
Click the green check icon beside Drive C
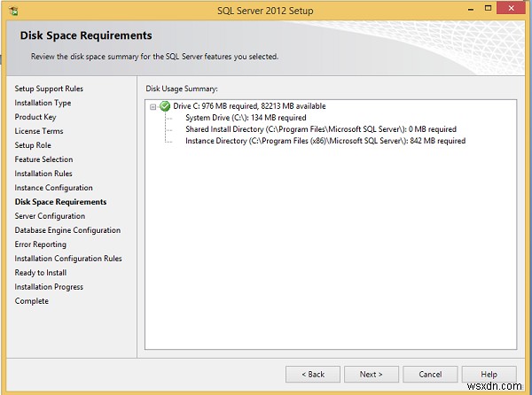[x=165, y=106]
